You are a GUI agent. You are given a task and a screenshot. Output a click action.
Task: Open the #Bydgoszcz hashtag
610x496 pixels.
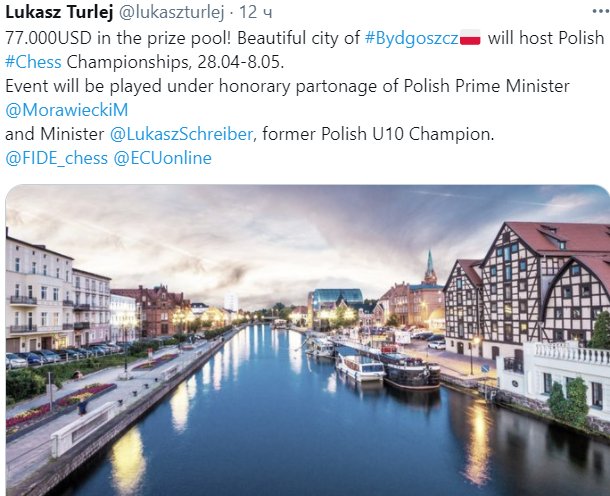click(x=411, y=38)
